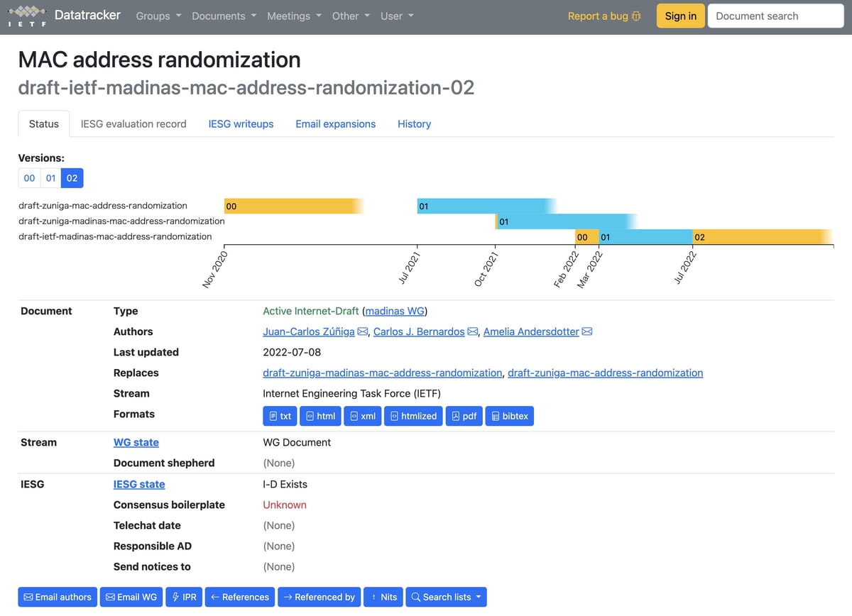Open the pdf format
Image resolution: width=852 pixels, height=616 pixels.
[464, 416]
